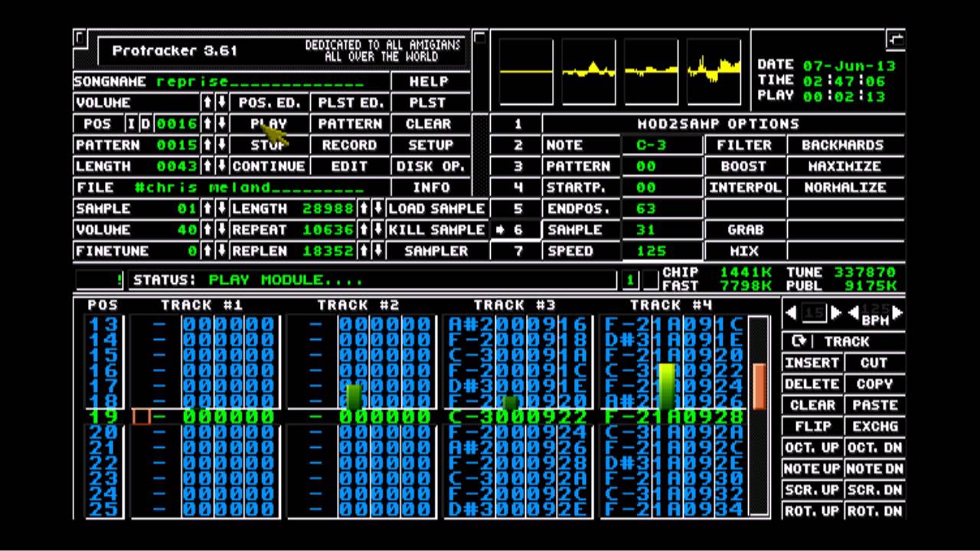The height and width of the screenshot is (551, 980).
Task: Toggle the D delete flag beside POS
Action: point(145,124)
